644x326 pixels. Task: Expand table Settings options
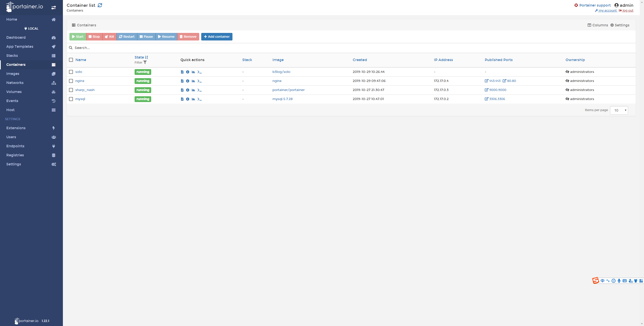tap(620, 25)
